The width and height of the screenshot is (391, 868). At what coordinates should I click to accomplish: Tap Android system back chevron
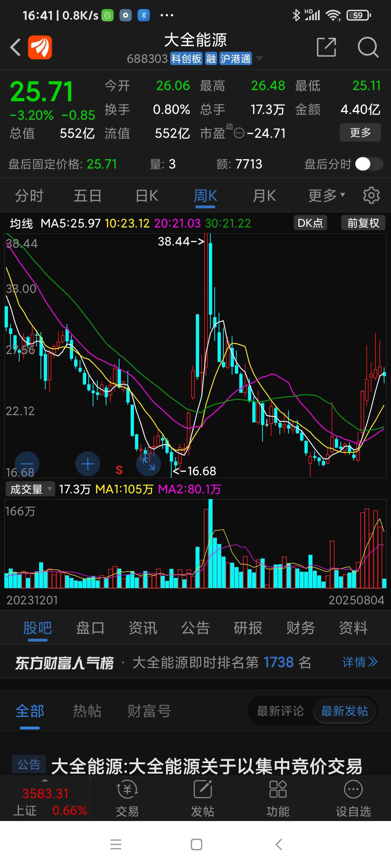278,844
